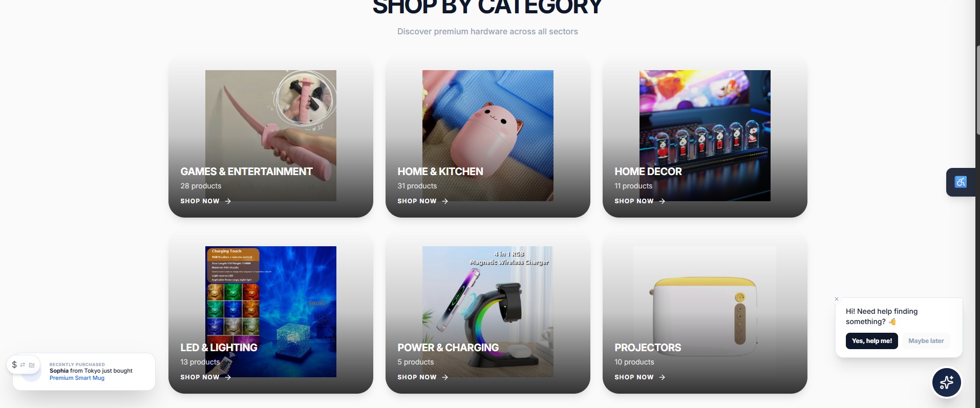Open the accessibility wheelchair widget
Screen dimensions: 980x408
[x=961, y=182]
